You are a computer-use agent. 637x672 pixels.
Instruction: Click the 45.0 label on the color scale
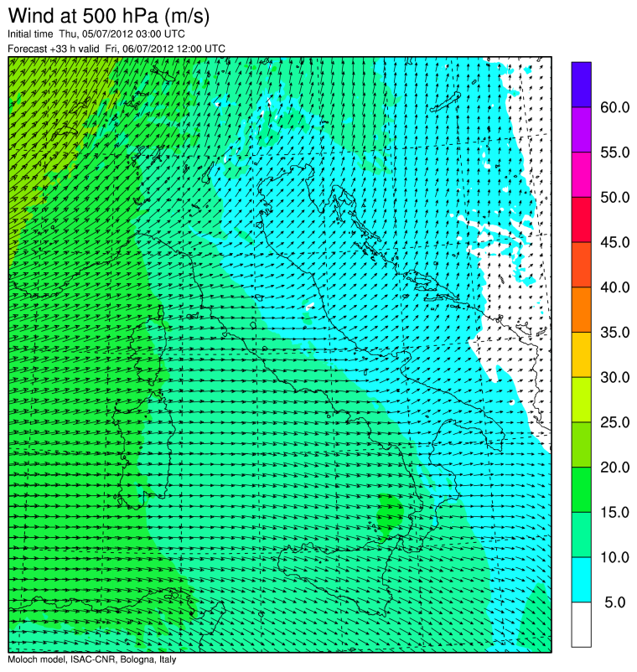tap(614, 242)
